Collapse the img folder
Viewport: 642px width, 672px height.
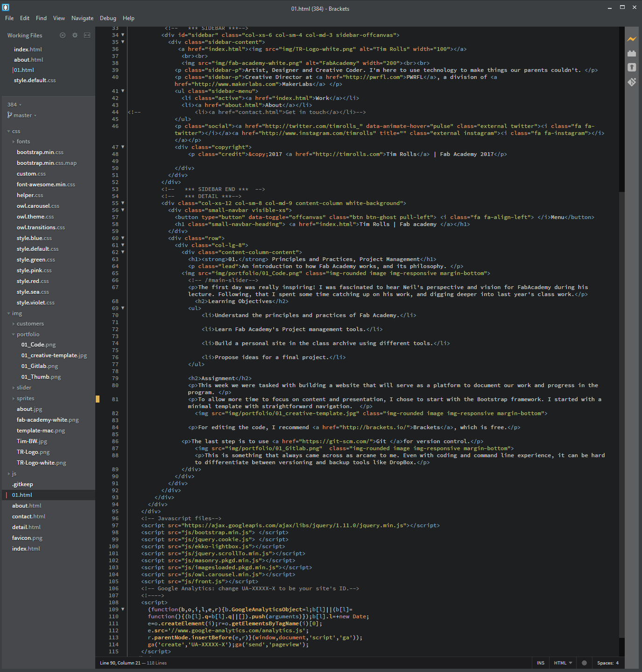pyautogui.click(x=8, y=313)
